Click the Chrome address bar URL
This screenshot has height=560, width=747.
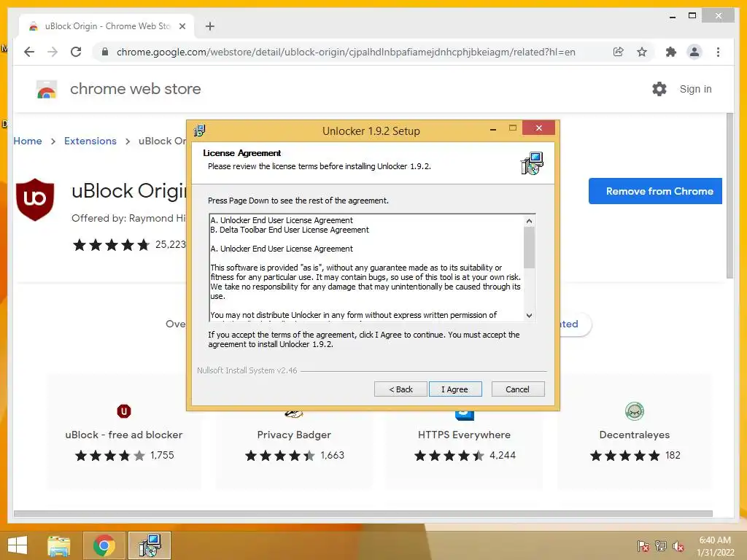click(x=346, y=52)
